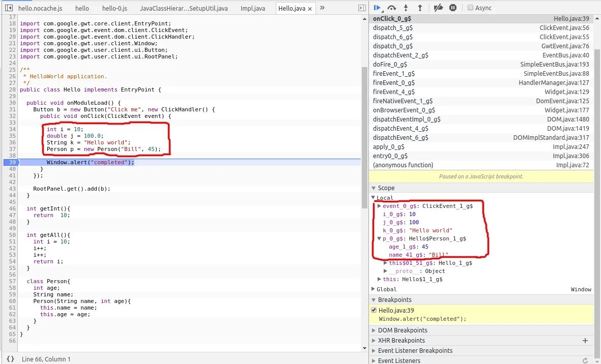Image resolution: width=601 pixels, height=364 pixels.
Task: Show the file navigator sidebar
Action: click(x=9, y=8)
